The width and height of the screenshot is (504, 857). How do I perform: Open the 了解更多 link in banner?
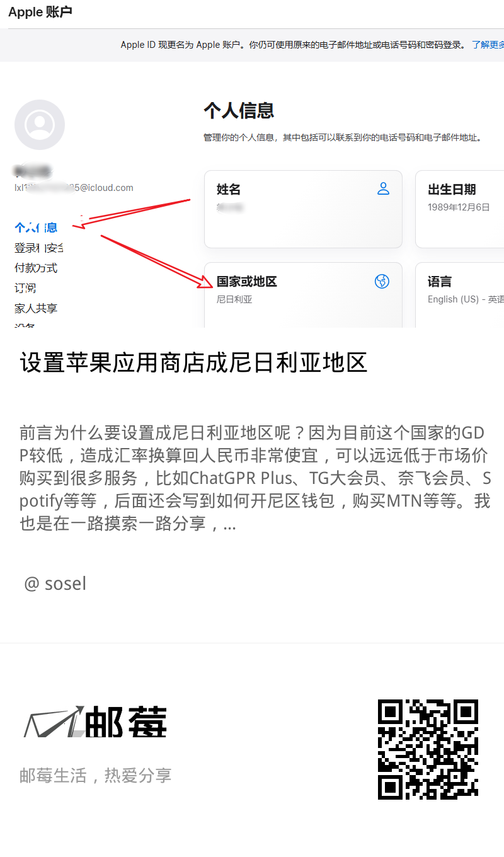click(488, 45)
